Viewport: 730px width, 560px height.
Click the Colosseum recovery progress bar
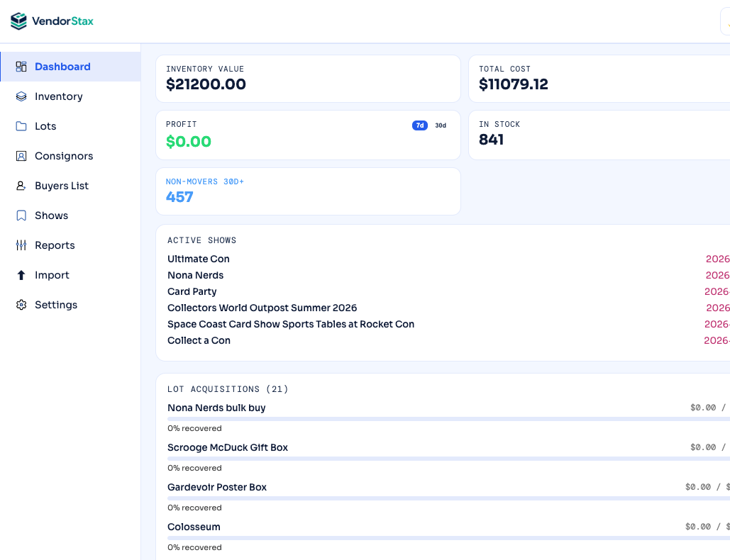(x=449, y=538)
